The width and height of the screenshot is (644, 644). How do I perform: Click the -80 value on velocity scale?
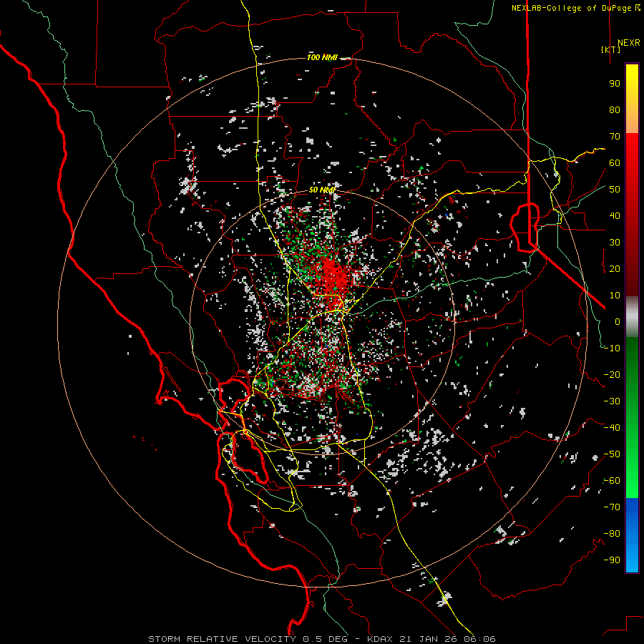click(x=612, y=534)
